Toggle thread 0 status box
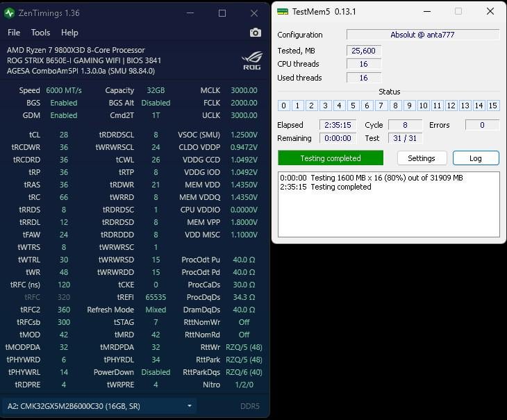This screenshot has width=507, height=420. tap(284, 106)
